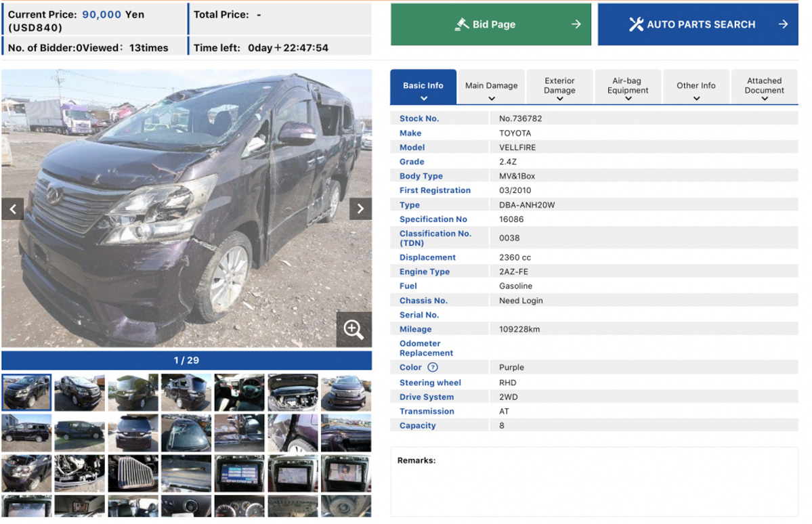Open the blue AUTO PARTS SEARCH button
The width and height of the screenshot is (812, 524).
point(698,24)
